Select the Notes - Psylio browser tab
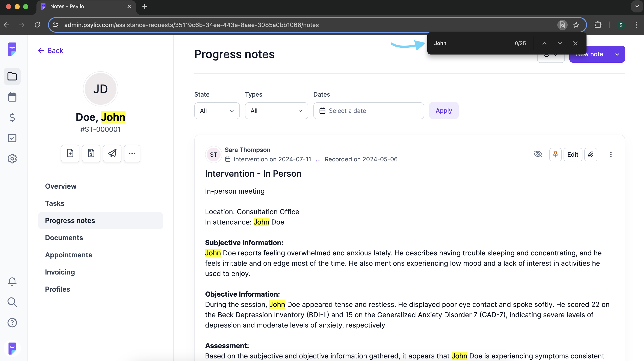The image size is (644, 361). click(86, 6)
